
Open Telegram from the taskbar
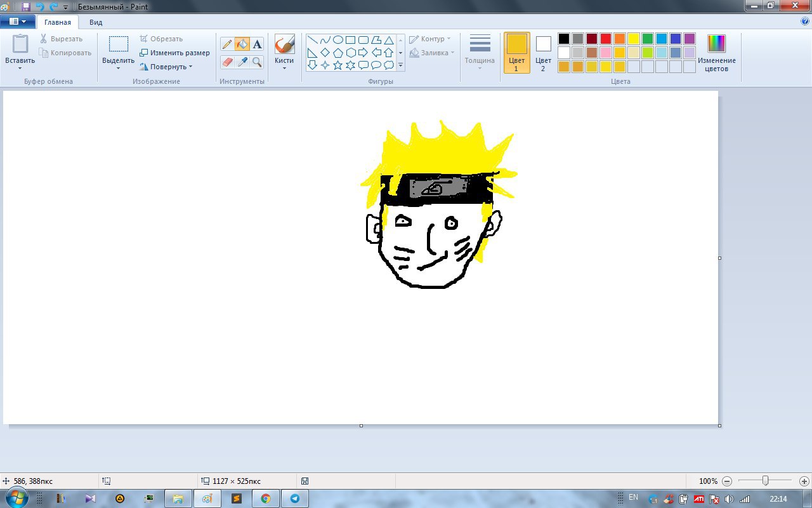pos(294,498)
